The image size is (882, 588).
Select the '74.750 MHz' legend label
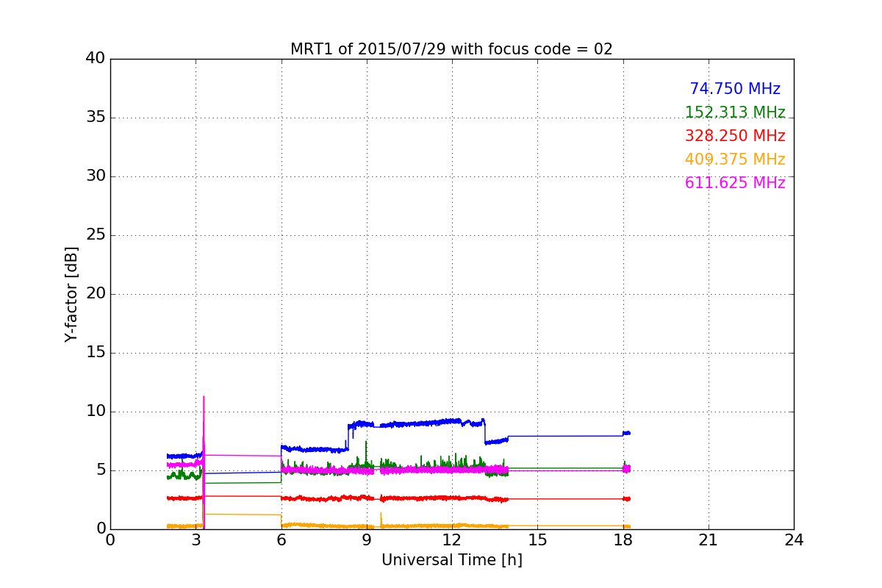pyautogui.click(x=735, y=89)
